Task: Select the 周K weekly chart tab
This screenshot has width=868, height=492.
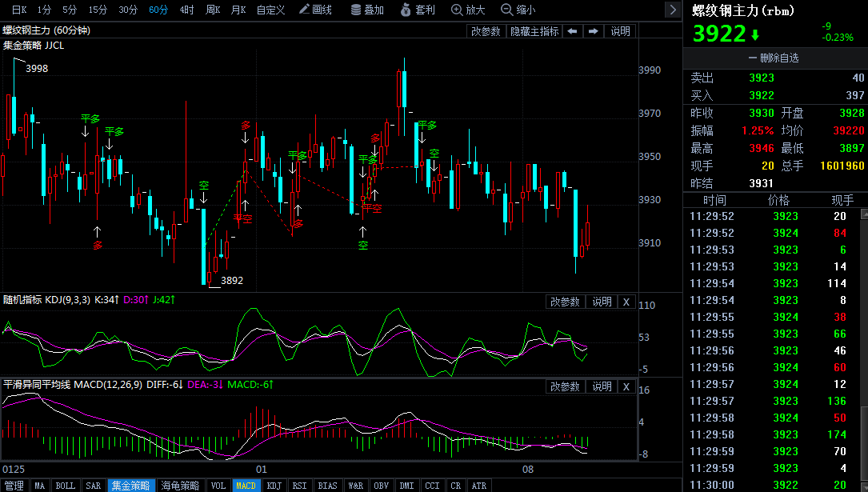Action: pyautogui.click(x=213, y=10)
